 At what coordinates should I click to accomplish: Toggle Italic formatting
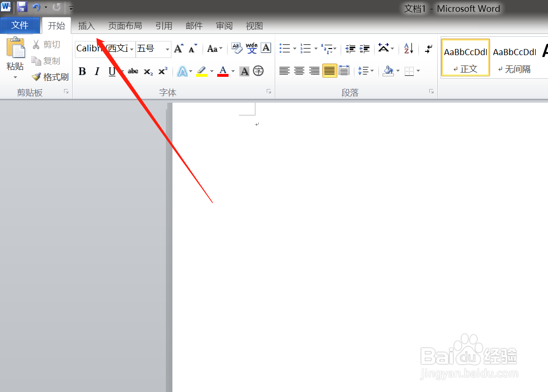tap(97, 71)
